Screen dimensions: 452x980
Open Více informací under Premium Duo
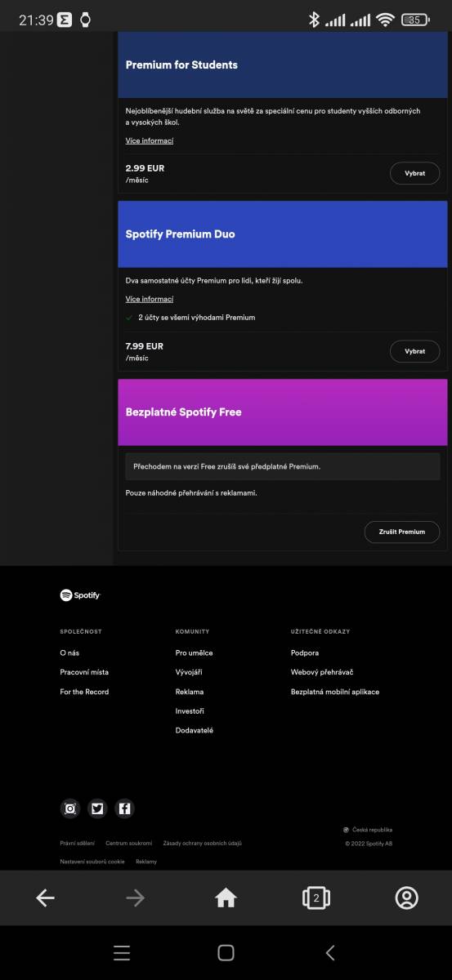coord(150,299)
